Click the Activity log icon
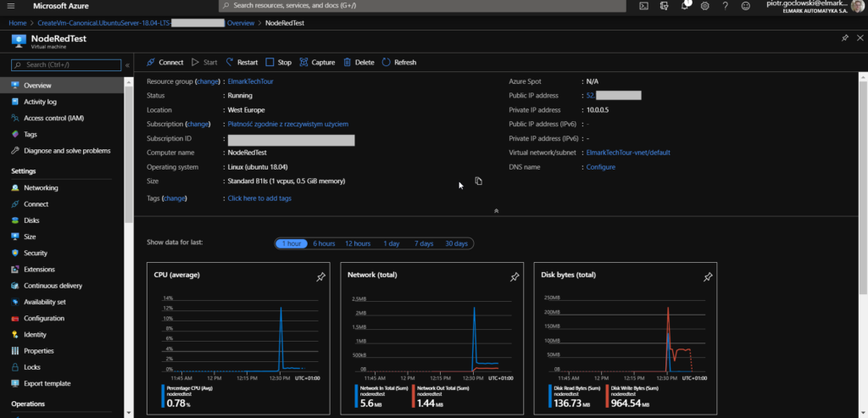This screenshot has height=418, width=868. (x=15, y=102)
